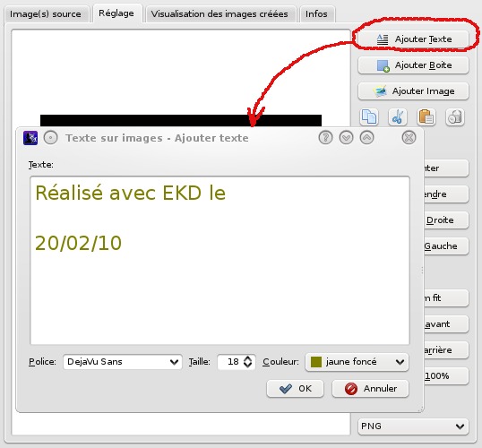This screenshot has height=448, width=482.
Task: Switch to Image(s) source tab
Action: (46, 14)
